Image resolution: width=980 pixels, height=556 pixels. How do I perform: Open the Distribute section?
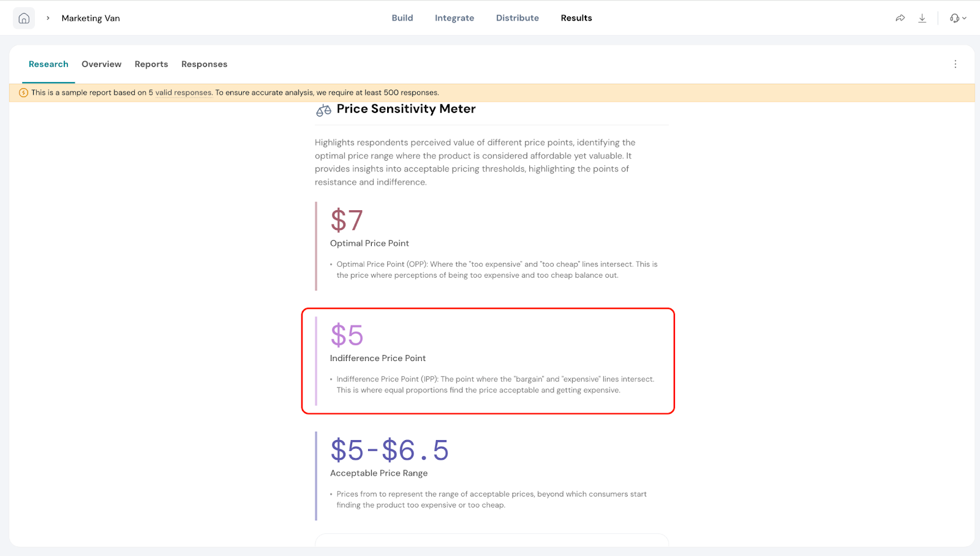[517, 18]
